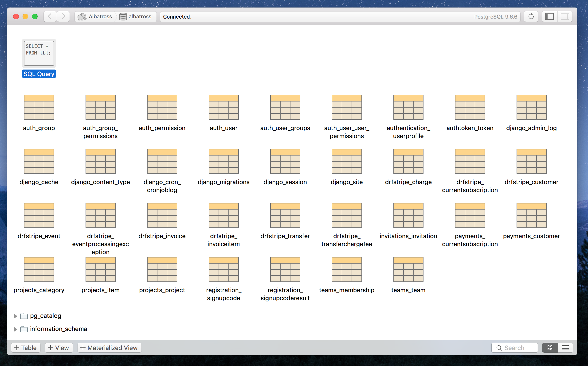Expand the information_schema folder
This screenshot has width=588, height=366.
15,329
